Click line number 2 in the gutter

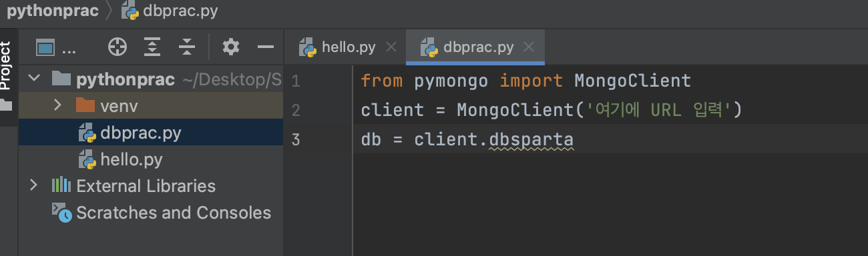[296, 110]
